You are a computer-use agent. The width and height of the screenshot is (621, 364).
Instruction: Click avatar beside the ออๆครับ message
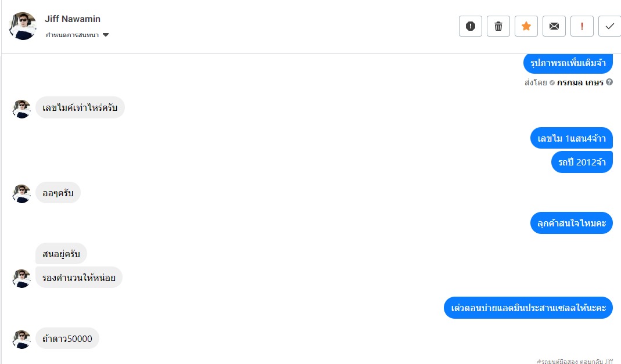21,193
